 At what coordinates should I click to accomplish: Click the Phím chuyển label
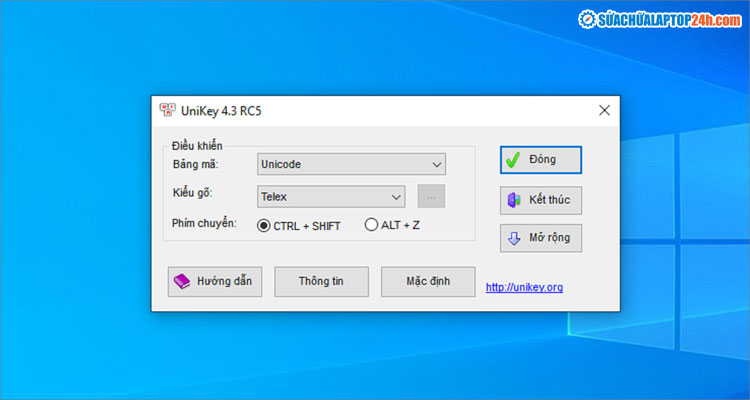pyautogui.click(x=204, y=223)
